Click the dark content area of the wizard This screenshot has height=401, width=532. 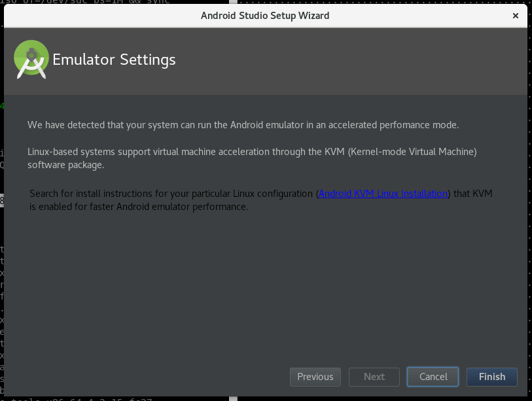pyautogui.click(x=262, y=288)
